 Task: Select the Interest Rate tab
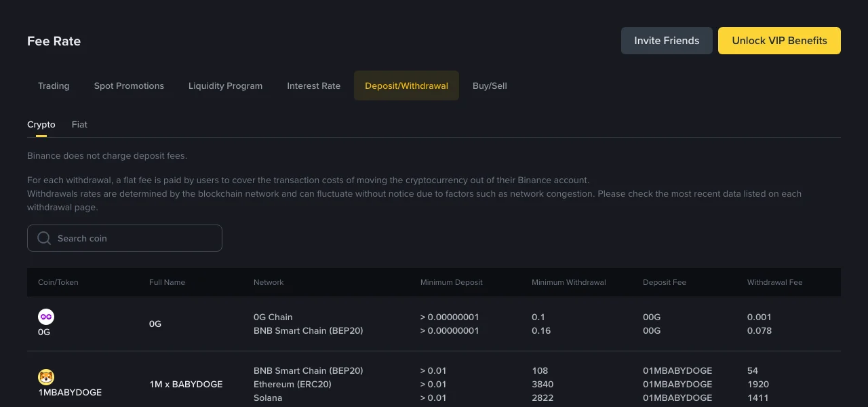coord(313,85)
